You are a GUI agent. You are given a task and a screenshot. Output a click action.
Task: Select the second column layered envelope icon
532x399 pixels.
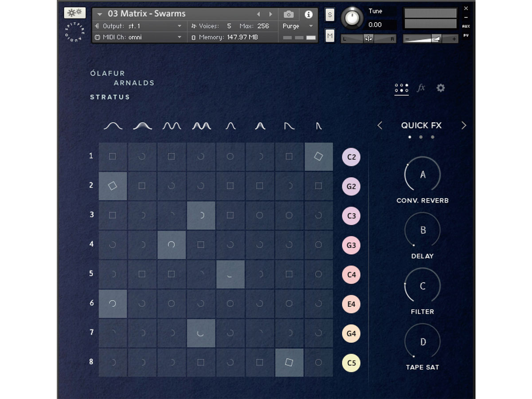click(142, 126)
